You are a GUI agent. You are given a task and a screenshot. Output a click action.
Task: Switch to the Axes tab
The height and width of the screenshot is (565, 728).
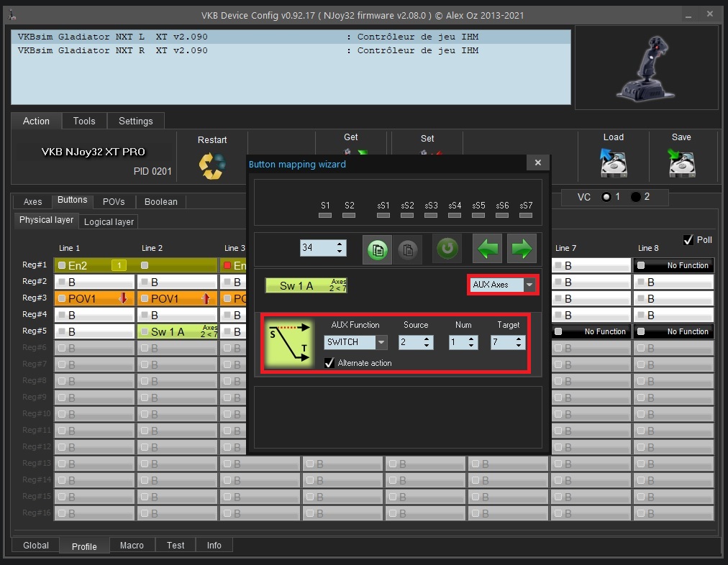click(32, 202)
